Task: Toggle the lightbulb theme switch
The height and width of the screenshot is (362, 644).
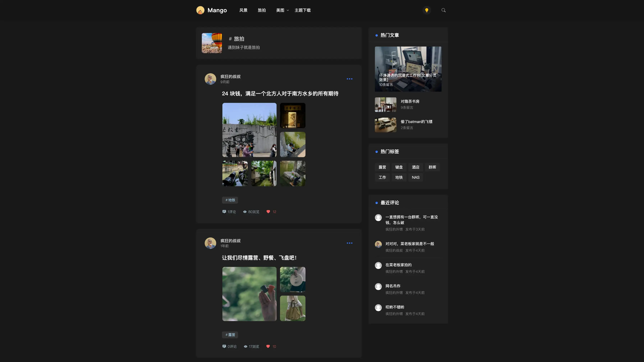Action: pos(427,10)
